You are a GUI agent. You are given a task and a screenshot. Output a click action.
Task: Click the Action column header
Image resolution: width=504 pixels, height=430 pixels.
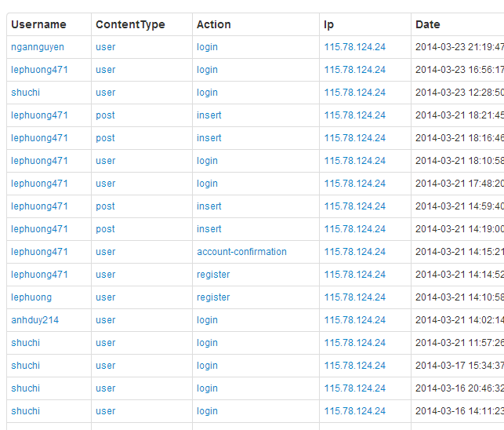(213, 24)
